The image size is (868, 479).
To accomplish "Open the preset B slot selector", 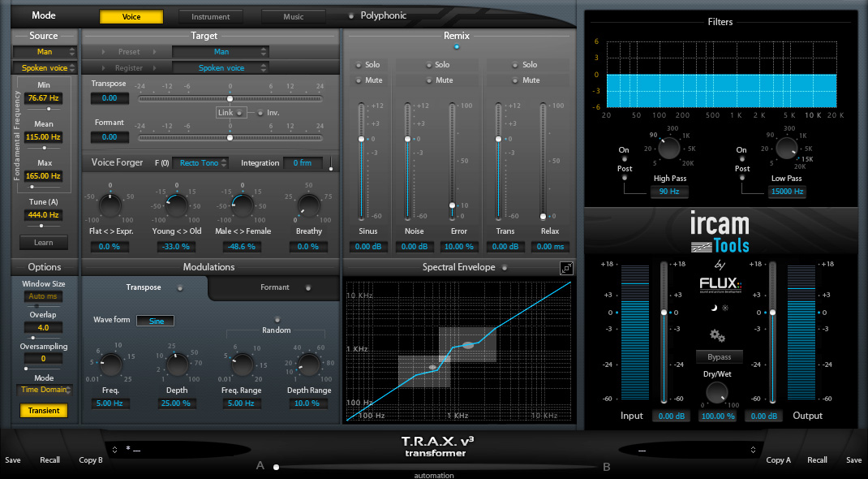I will click(753, 450).
